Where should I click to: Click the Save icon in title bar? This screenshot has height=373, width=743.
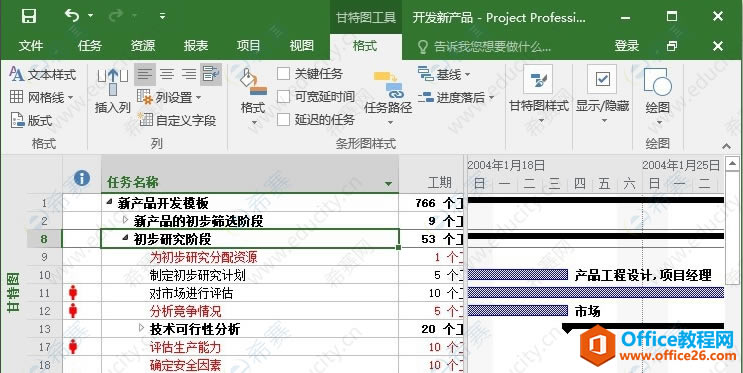29,17
